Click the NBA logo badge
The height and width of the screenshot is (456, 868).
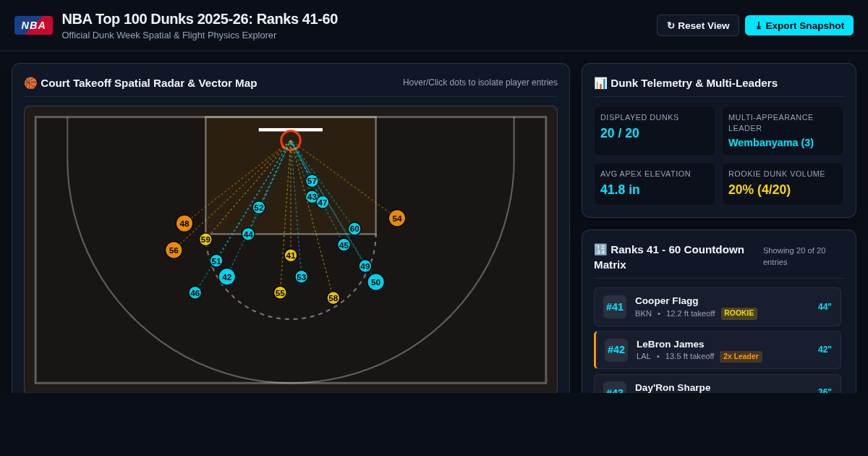[x=33, y=25]
